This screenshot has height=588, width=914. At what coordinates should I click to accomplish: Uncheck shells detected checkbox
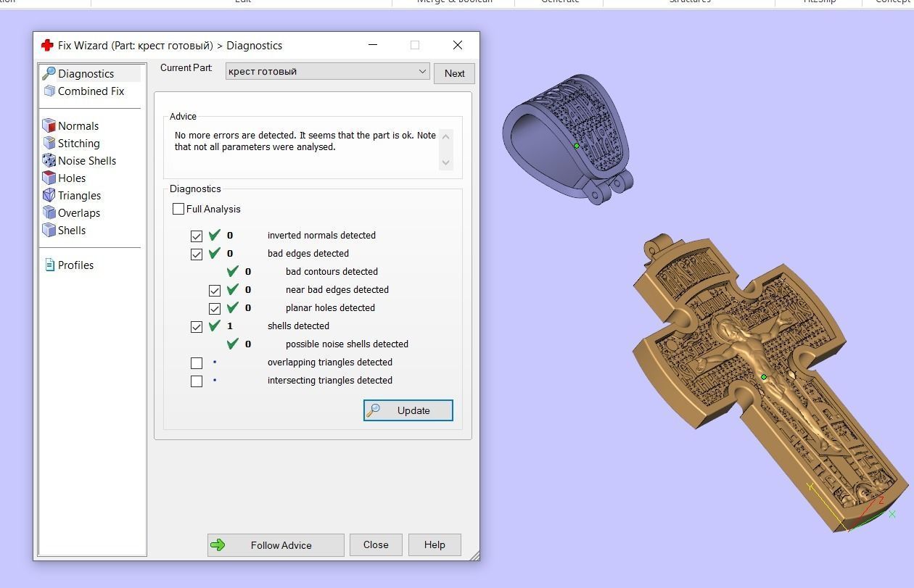coord(197,326)
